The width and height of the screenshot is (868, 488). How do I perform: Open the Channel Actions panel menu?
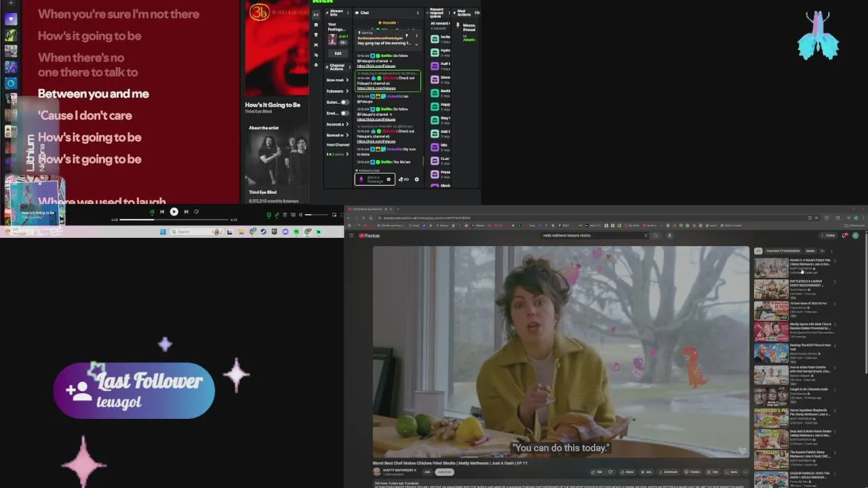click(x=349, y=67)
